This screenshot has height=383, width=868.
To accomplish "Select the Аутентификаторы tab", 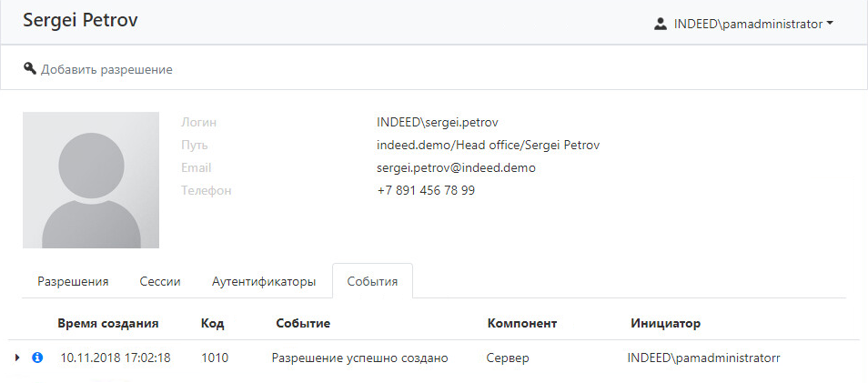I will tap(263, 281).
